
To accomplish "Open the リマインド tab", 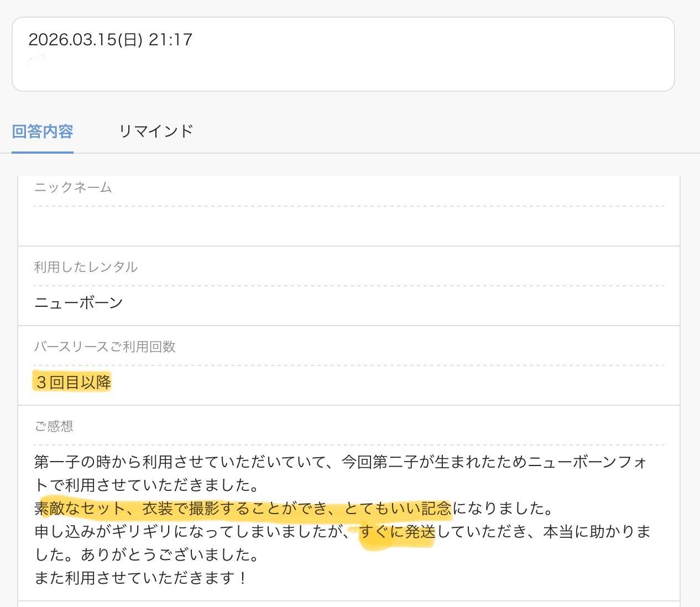I will [156, 132].
